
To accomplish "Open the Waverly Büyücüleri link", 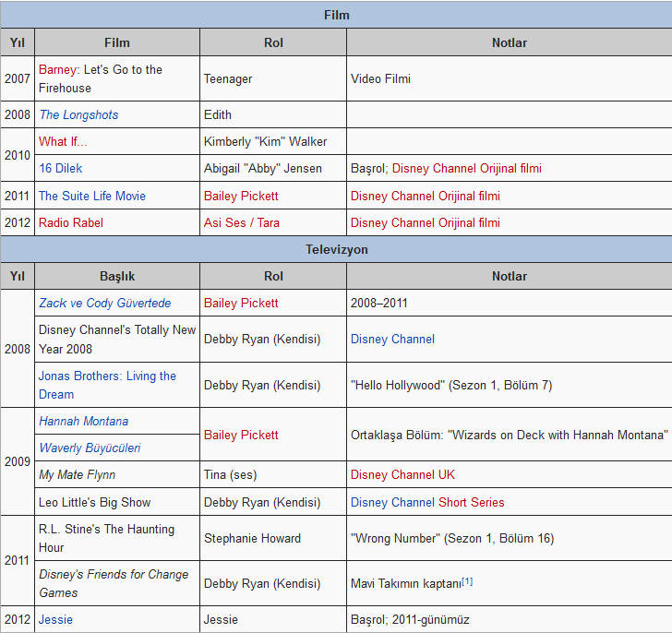I will 90,448.
